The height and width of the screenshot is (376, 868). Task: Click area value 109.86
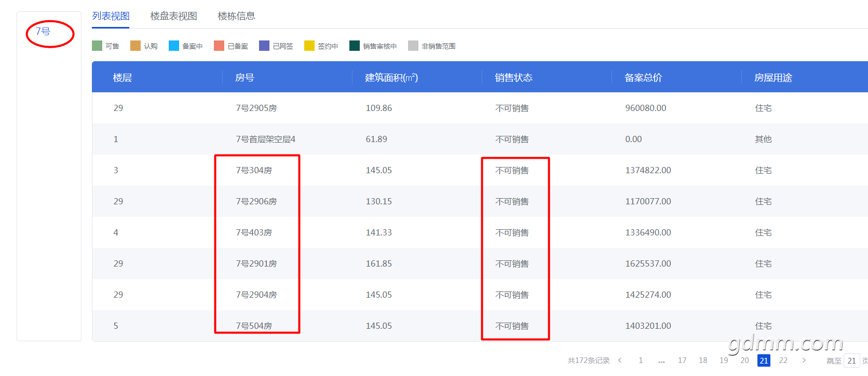379,108
